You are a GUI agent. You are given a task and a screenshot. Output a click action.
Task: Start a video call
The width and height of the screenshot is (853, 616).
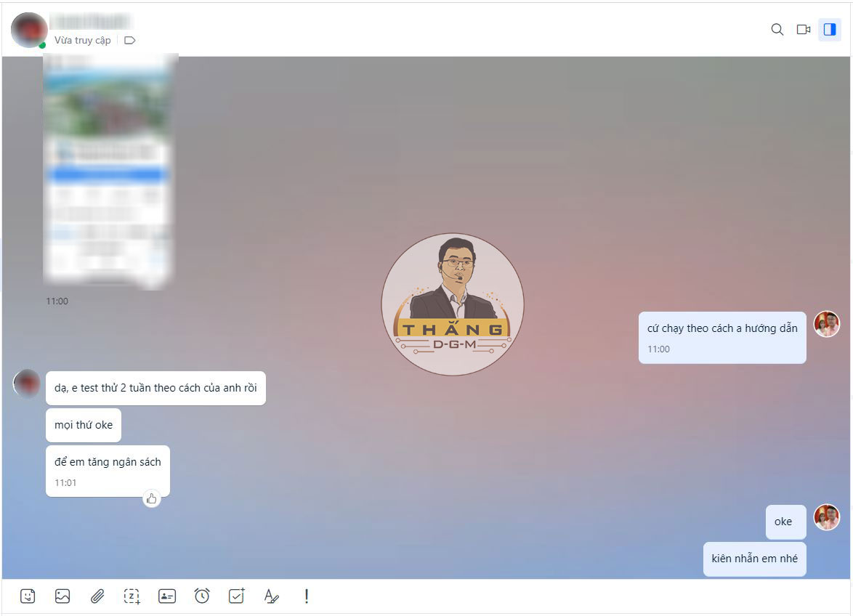click(804, 29)
